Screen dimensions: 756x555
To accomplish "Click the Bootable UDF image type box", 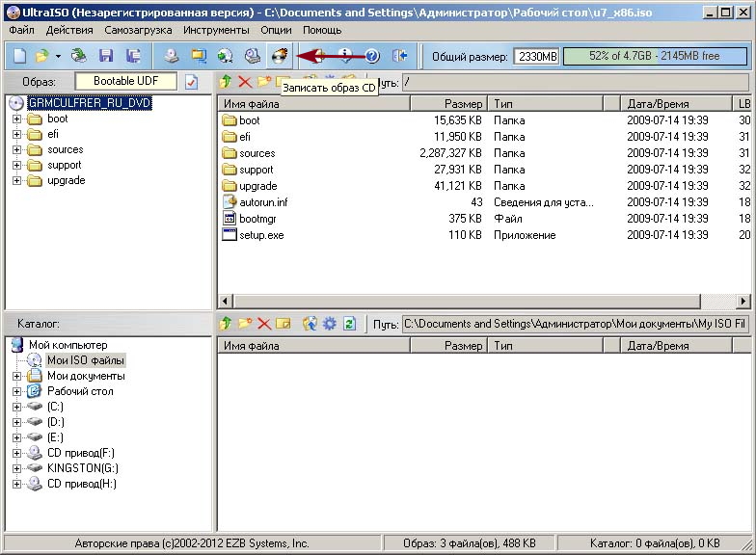I will (x=125, y=81).
